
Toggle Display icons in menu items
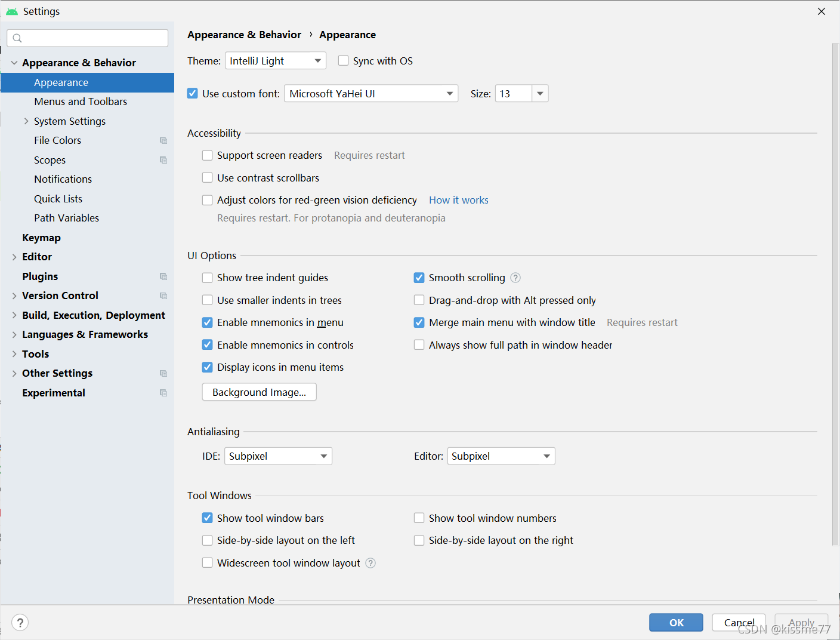(207, 367)
